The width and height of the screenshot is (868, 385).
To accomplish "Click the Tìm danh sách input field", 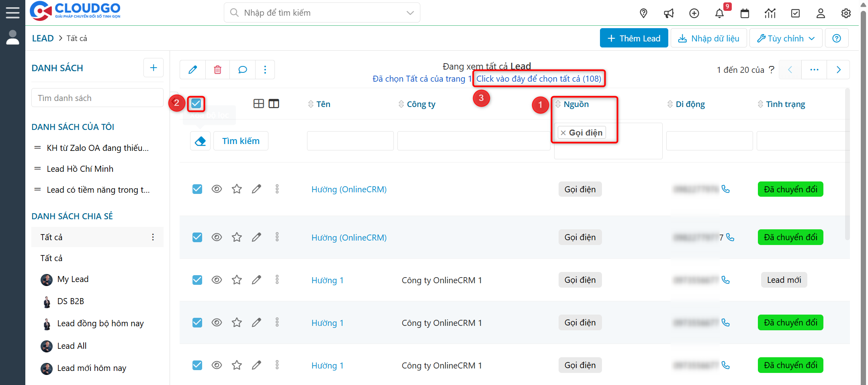I will pos(97,98).
